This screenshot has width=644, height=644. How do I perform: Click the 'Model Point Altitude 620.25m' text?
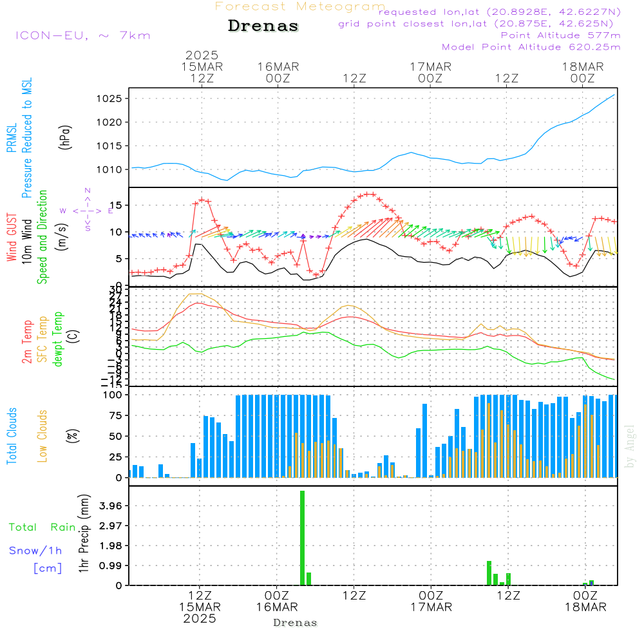(x=531, y=47)
